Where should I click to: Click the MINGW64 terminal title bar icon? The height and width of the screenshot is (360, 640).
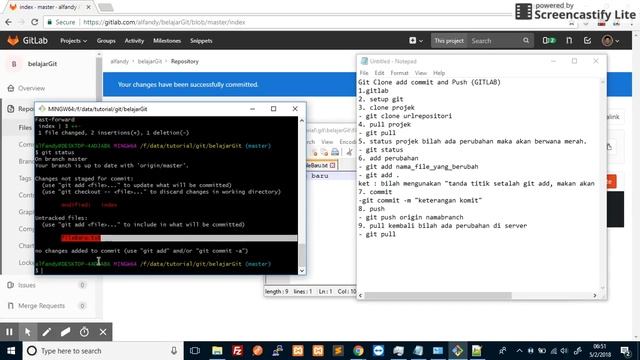(42, 109)
